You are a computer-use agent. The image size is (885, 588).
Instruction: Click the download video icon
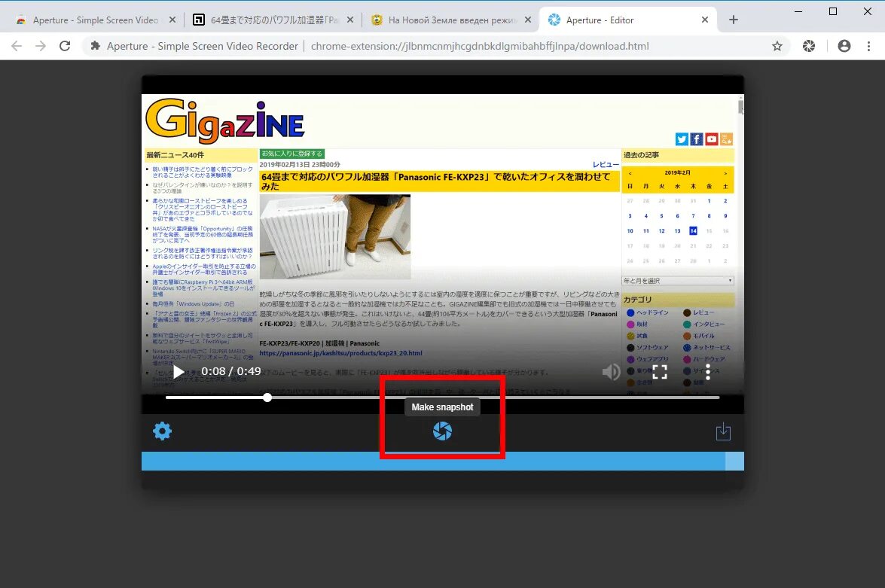click(x=723, y=431)
